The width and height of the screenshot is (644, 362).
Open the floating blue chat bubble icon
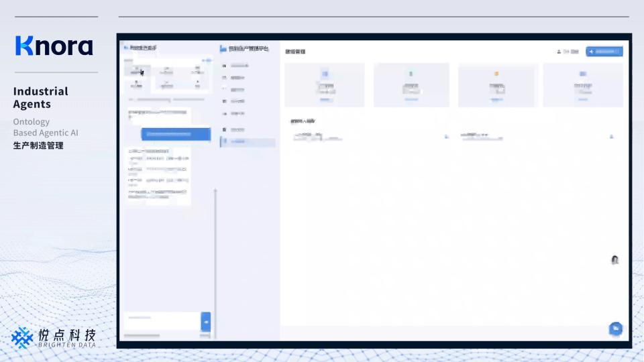(x=614, y=328)
